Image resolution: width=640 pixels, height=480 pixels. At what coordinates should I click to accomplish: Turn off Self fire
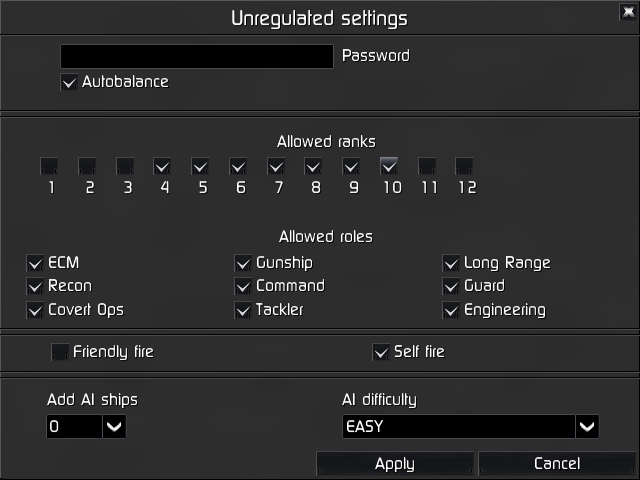pyautogui.click(x=381, y=352)
